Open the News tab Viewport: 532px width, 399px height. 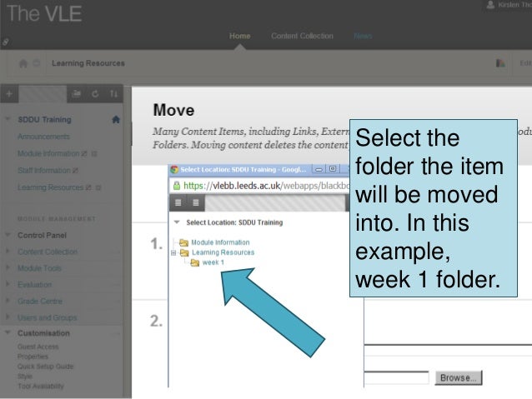363,36
